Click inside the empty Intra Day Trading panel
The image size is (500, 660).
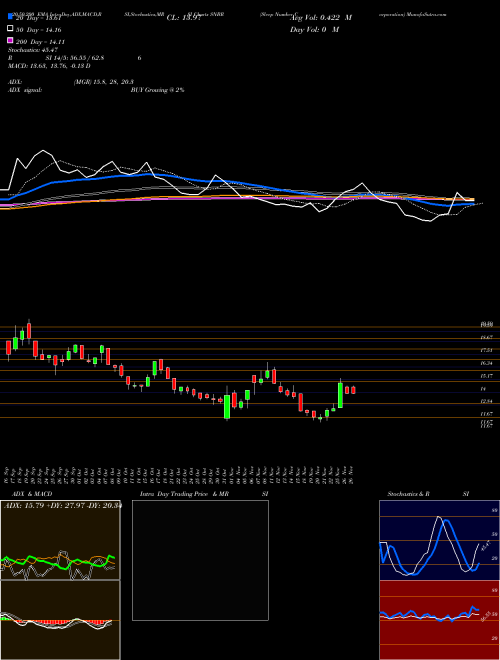coord(200,560)
